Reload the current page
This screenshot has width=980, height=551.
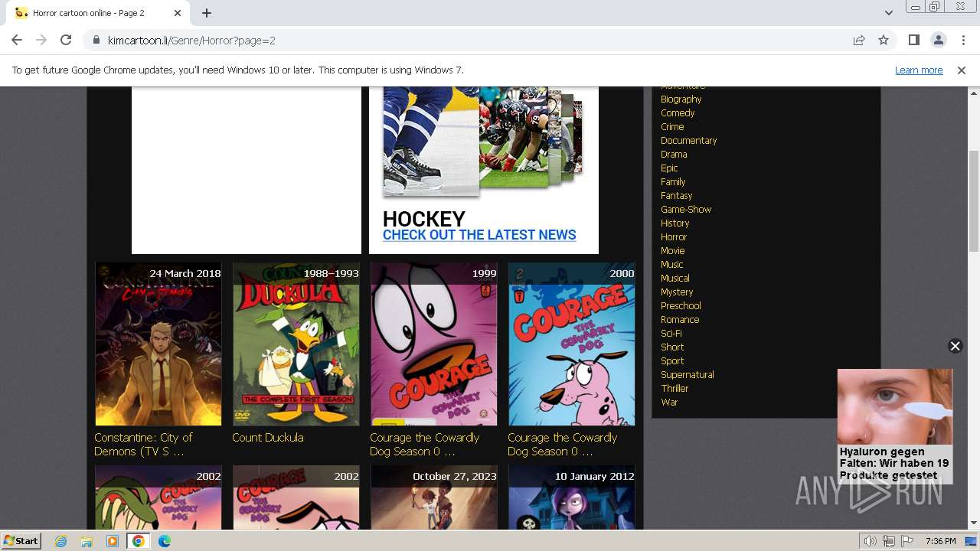66,40
